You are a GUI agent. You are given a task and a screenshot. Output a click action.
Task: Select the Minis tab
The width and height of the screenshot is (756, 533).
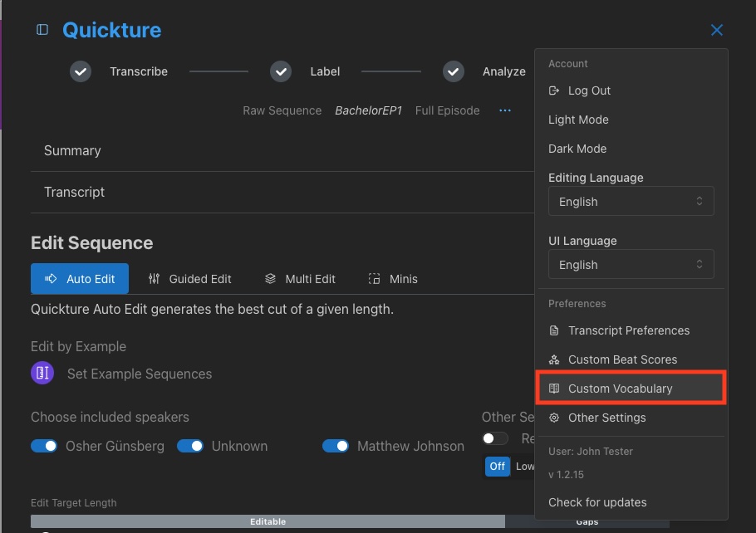click(393, 279)
